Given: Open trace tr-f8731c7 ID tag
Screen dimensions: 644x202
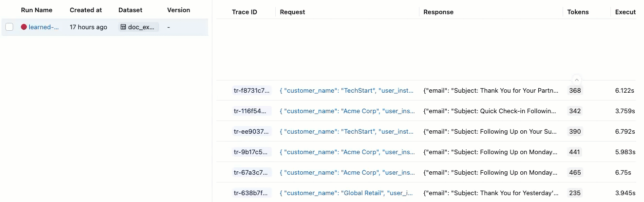Looking at the screenshot, I should click(251, 90).
